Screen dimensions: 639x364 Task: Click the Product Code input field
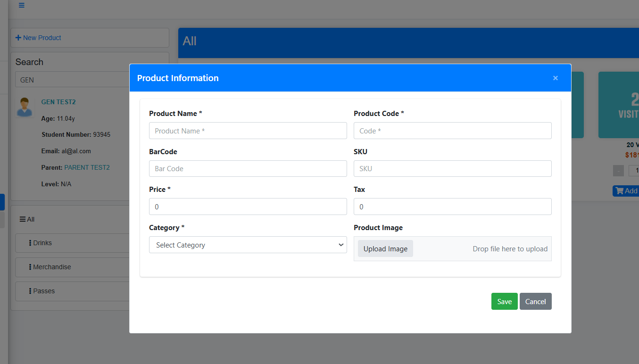tap(453, 131)
